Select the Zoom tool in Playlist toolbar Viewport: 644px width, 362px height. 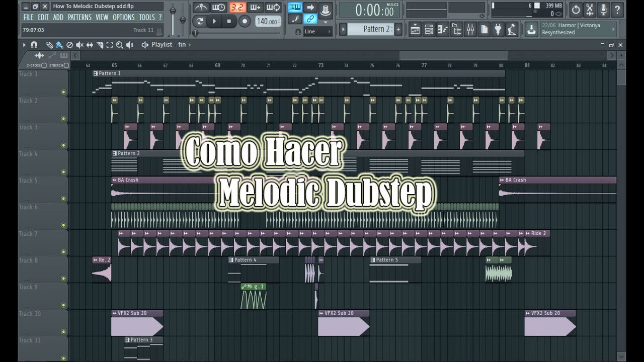coord(120,45)
